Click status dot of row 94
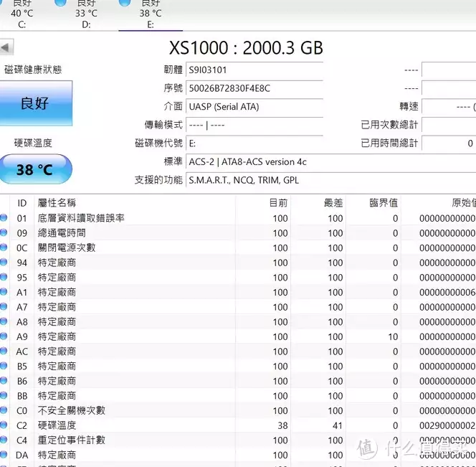This screenshot has height=467, width=476. pos(4,262)
